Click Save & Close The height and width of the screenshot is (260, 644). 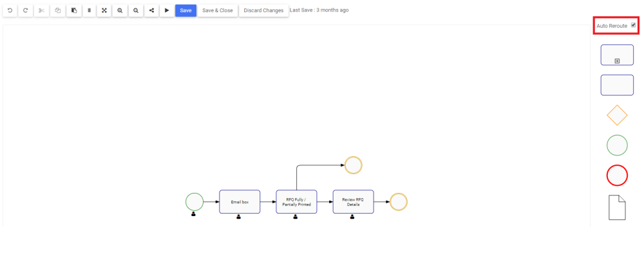pyautogui.click(x=218, y=11)
